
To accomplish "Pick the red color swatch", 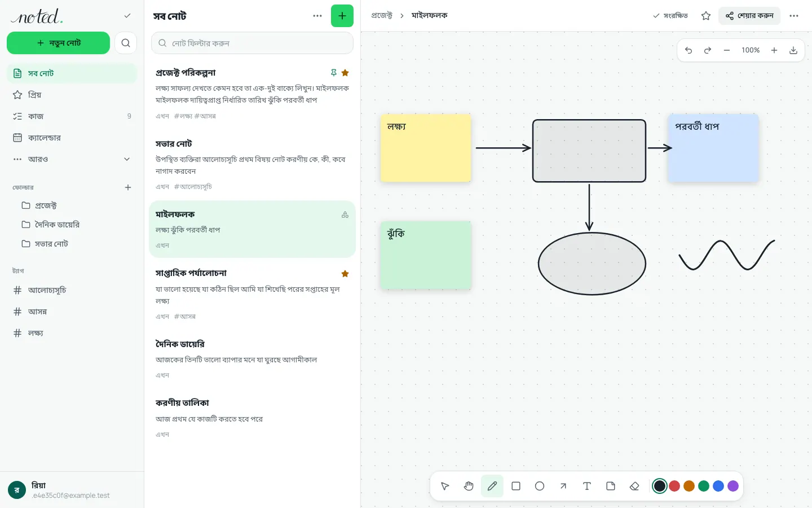I will pos(674,486).
